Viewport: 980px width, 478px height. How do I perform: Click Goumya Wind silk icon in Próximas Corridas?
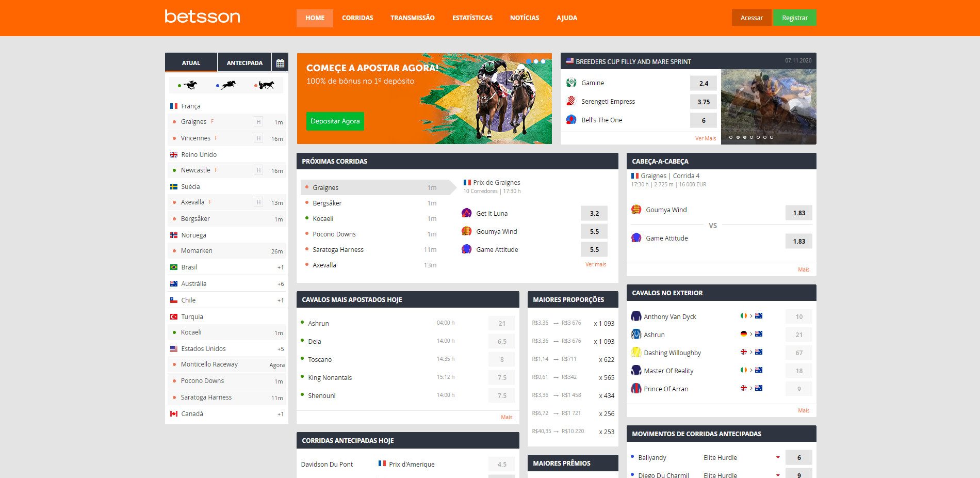click(467, 231)
